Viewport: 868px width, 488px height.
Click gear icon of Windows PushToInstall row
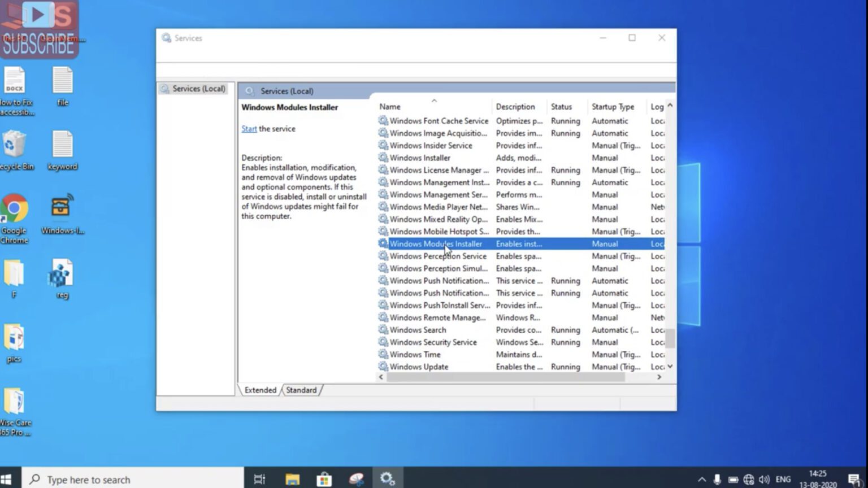[x=383, y=306]
